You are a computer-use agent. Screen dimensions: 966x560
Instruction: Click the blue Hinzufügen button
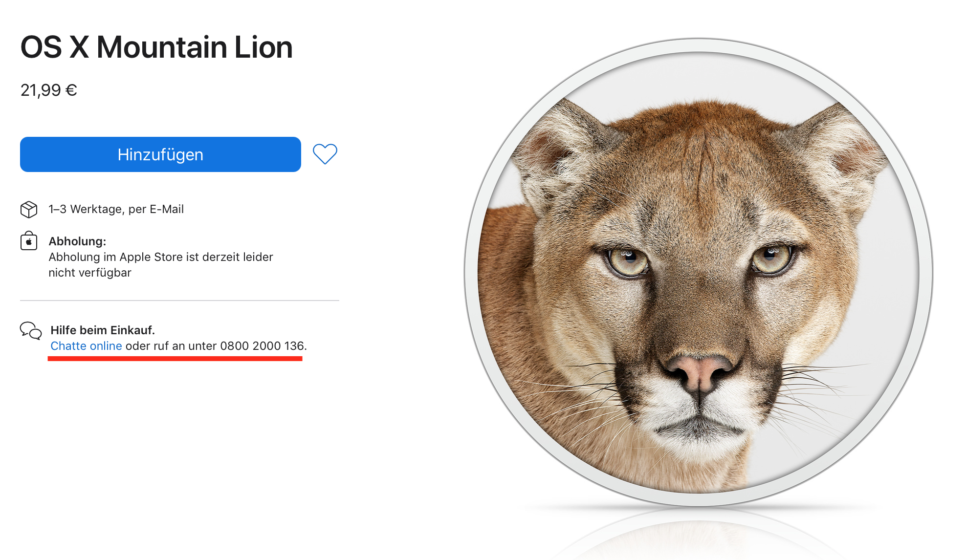tap(160, 154)
